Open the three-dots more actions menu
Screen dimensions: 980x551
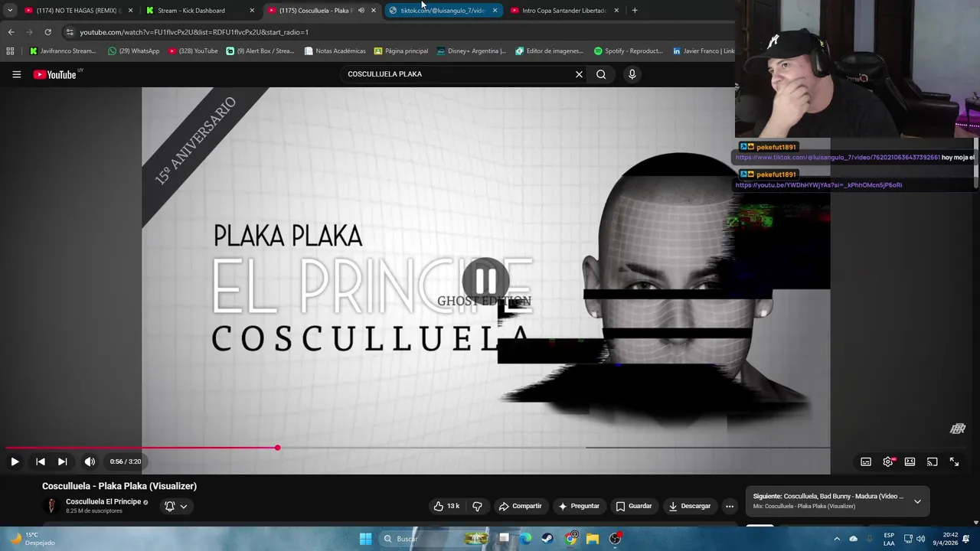730,506
